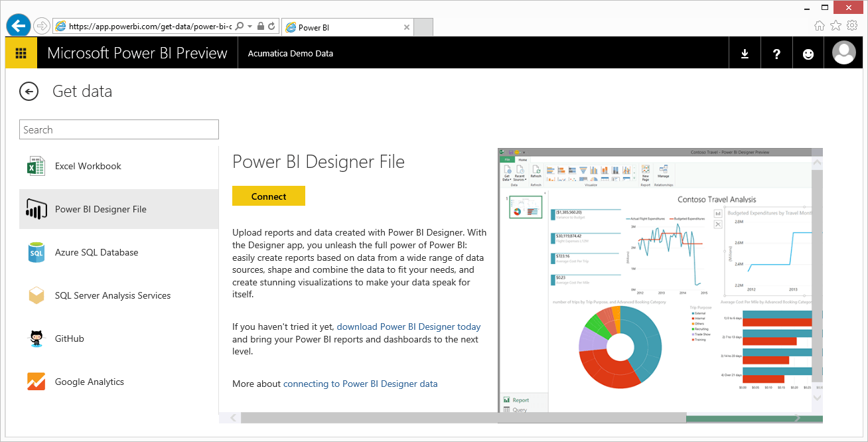This screenshot has width=868, height=442.
Task: Click the horizontal scrollbar left arrow
Action: pos(233,418)
